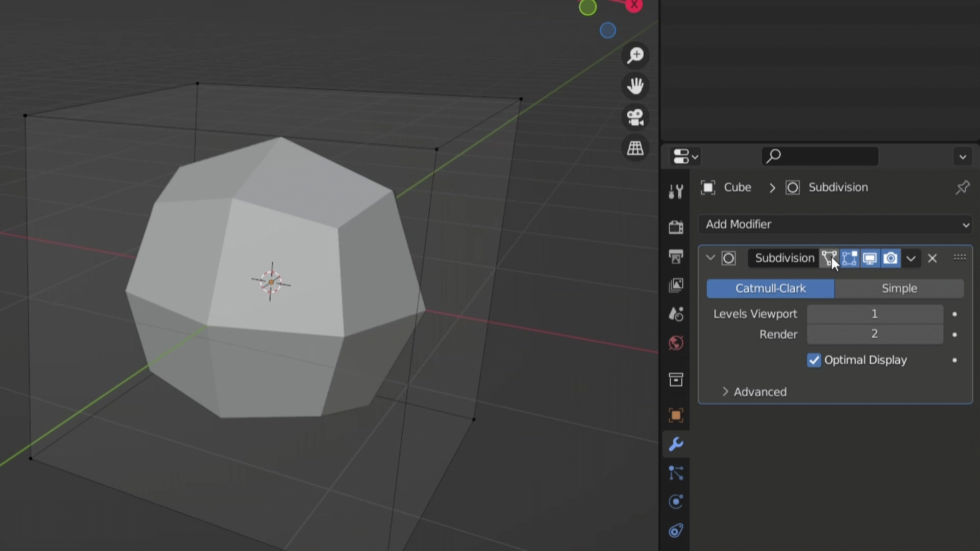
Task: Toggle modifier viewport display
Action: point(870,258)
